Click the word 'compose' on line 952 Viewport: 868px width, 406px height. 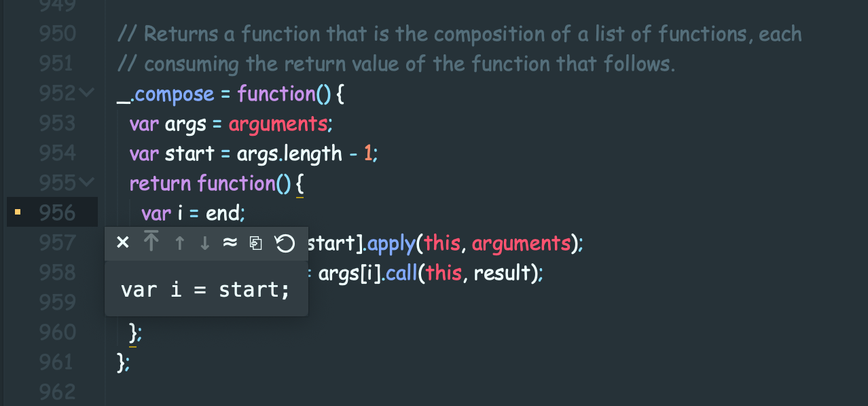pos(174,94)
